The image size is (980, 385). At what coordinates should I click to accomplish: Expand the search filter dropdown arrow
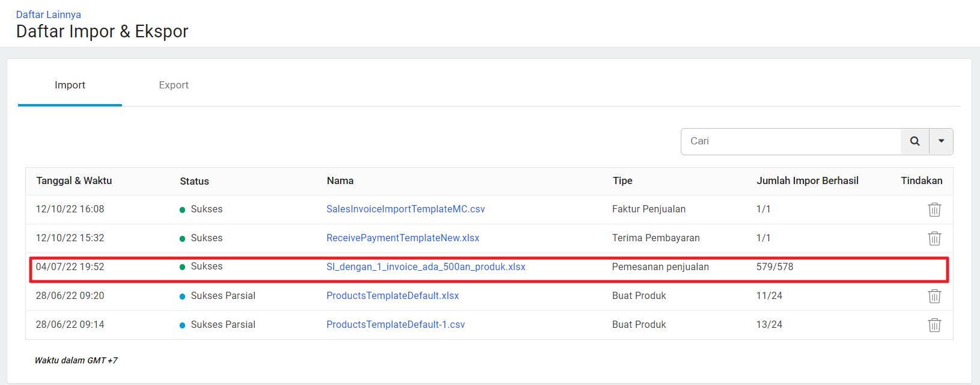click(x=941, y=141)
